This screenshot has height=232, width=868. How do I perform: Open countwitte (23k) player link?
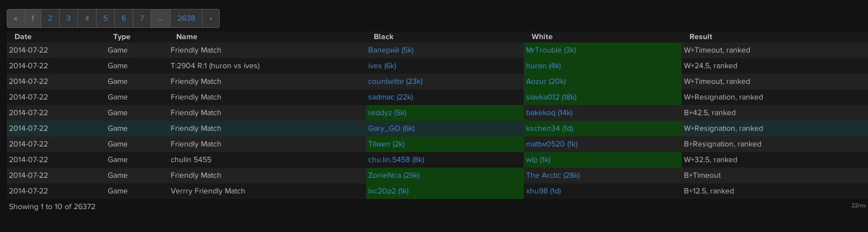[396, 82]
